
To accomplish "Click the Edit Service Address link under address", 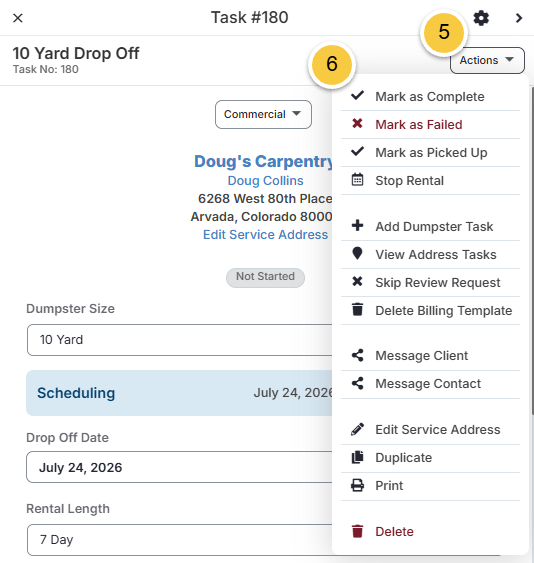I will pyautogui.click(x=265, y=234).
